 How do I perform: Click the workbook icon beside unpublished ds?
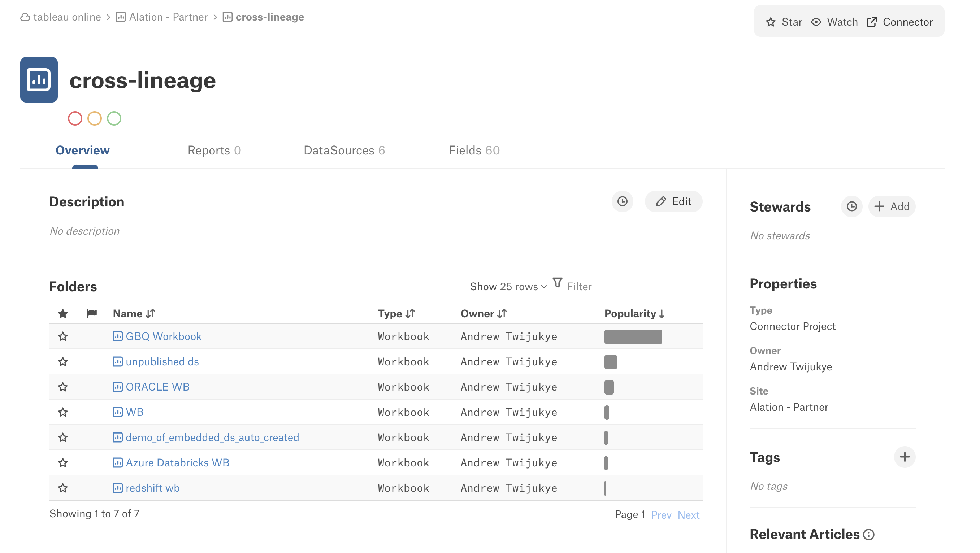(x=118, y=361)
